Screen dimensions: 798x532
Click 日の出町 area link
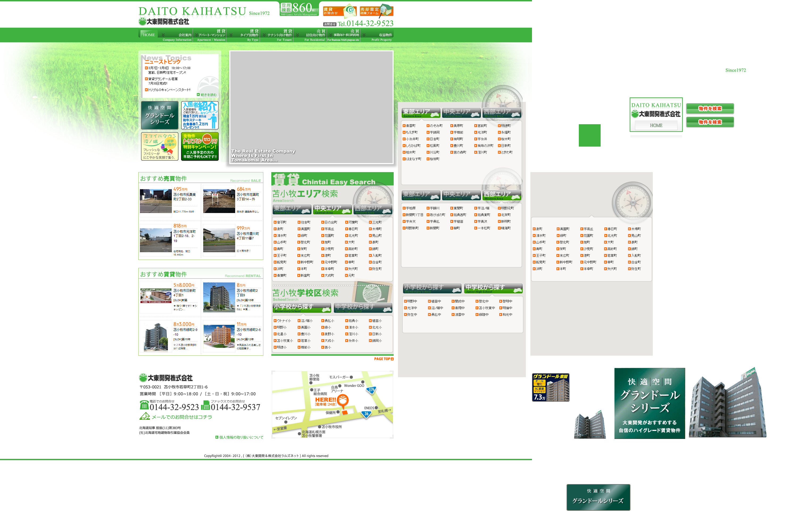click(330, 223)
